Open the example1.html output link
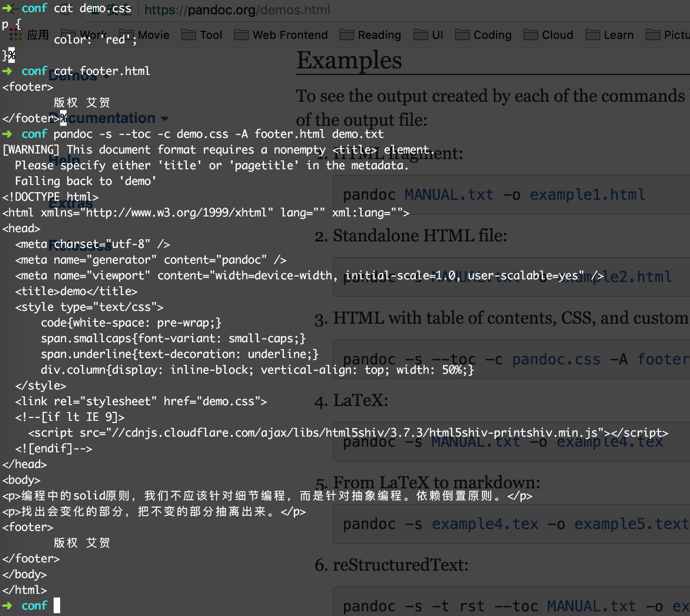690x616 pixels. [587, 195]
